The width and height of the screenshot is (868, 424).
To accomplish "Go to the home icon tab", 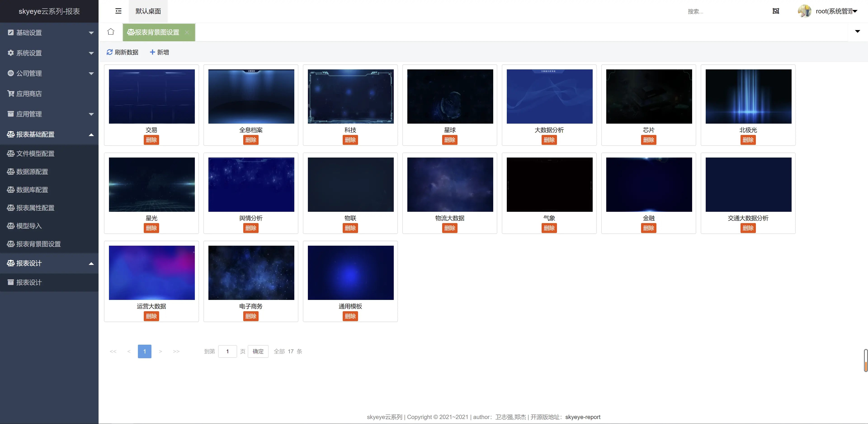I will (x=111, y=32).
